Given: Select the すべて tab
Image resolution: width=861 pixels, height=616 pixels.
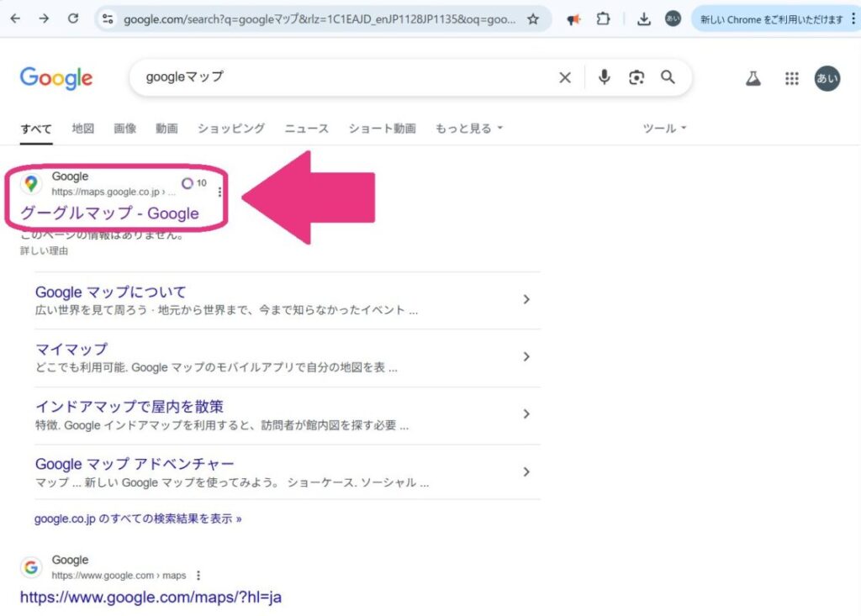Looking at the screenshot, I should tap(36, 129).
